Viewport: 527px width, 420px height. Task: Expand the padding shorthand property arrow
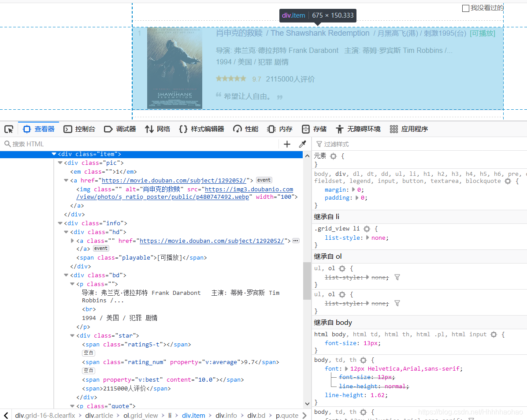pos(357,198)
